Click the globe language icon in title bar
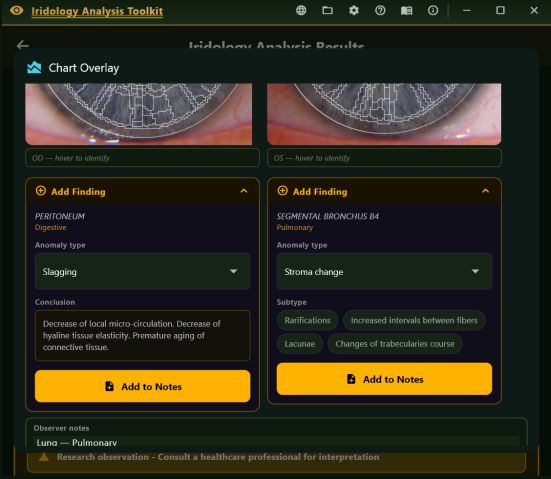 301,11
